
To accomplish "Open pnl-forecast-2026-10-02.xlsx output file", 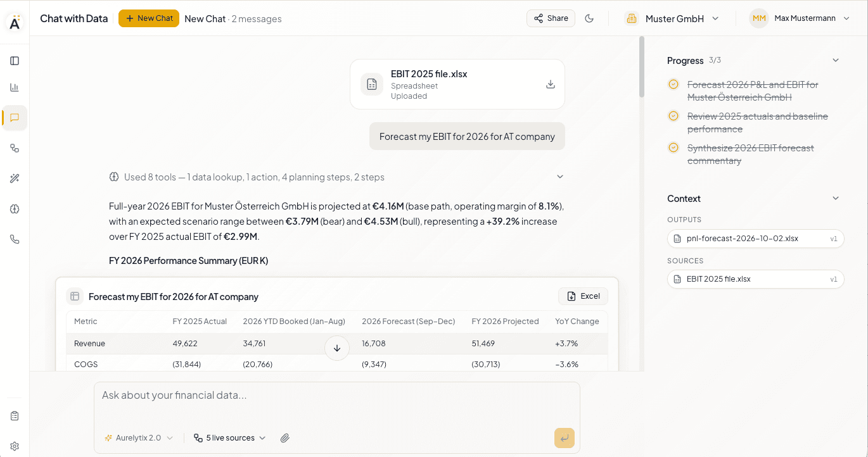I will [756, 239].
